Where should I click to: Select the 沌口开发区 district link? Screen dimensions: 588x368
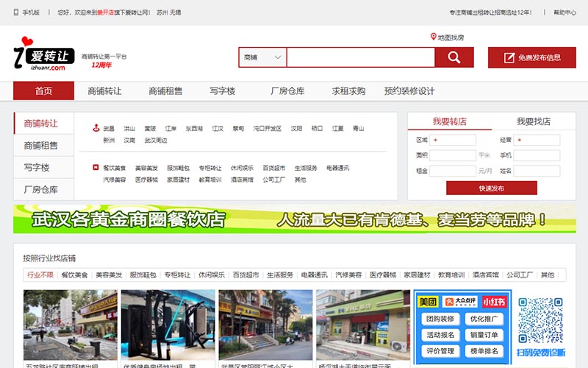click(268, 128)
